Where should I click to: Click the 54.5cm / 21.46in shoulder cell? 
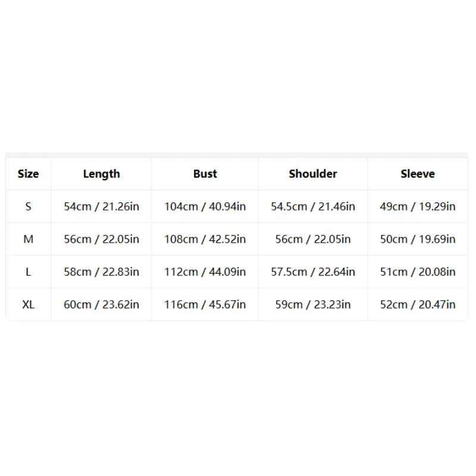313,206
